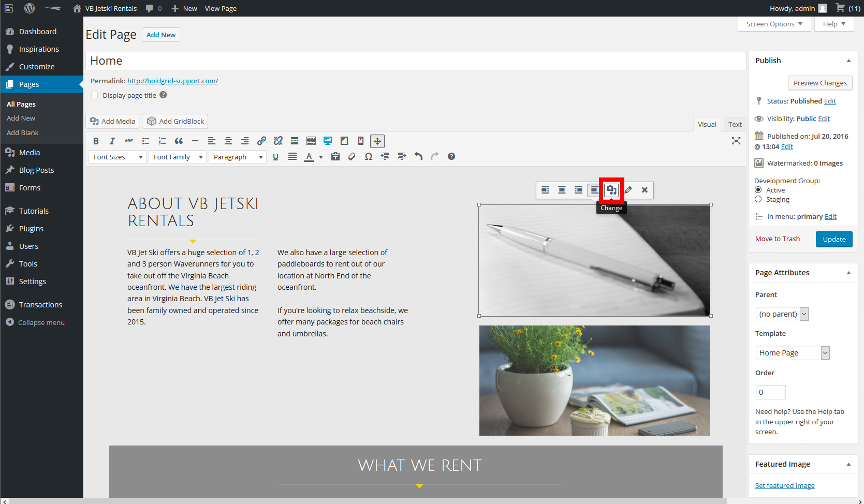Increase the indent

click(x=402, y=157)
